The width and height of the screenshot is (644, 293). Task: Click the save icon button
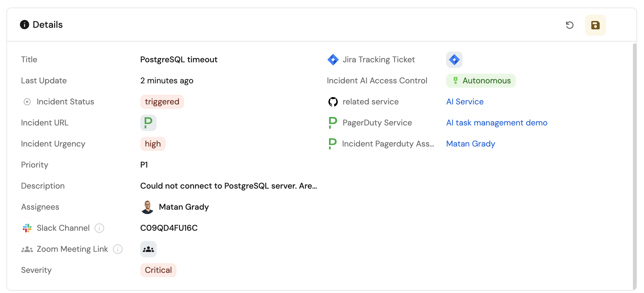[x=595, y=25]
